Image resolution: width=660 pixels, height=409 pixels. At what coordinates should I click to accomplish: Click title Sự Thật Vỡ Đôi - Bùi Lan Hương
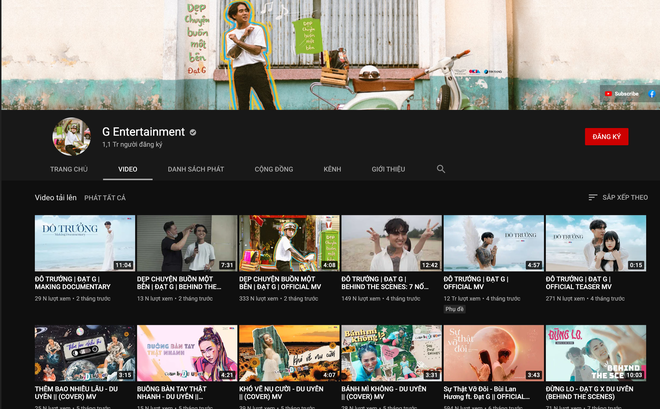coord(487,393)
